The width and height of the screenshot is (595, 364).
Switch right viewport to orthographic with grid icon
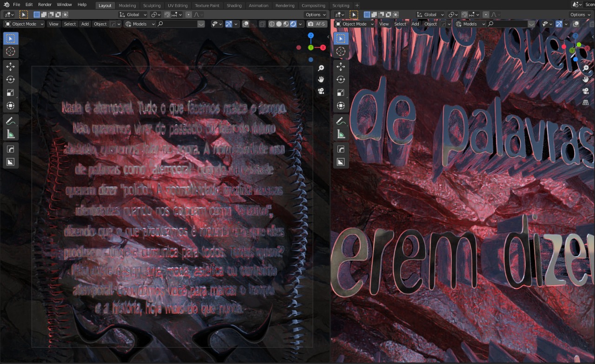(x=586, y=102)
